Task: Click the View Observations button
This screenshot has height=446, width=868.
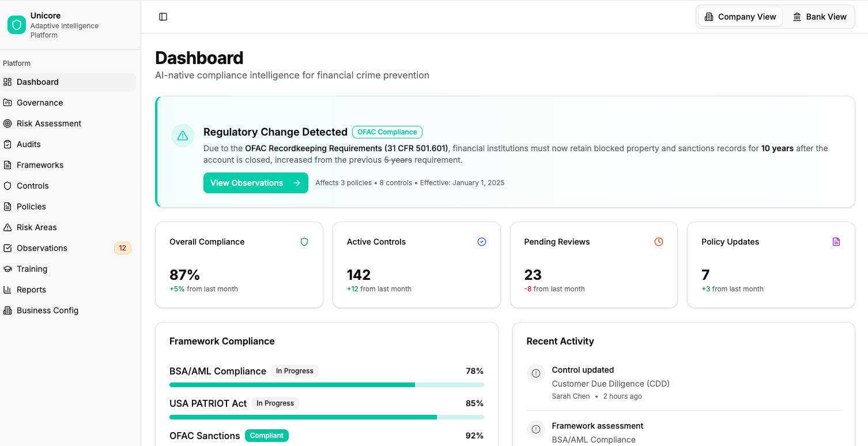Action: click(255, 183)
